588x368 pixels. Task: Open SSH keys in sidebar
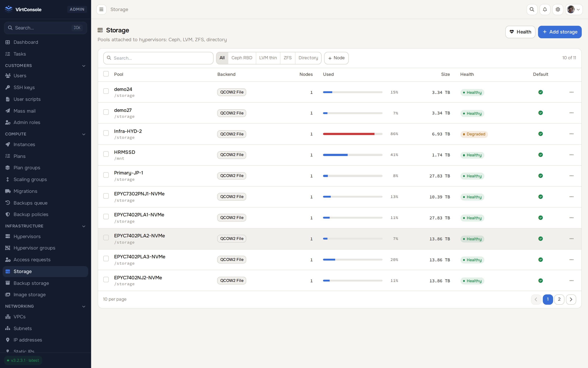point(45,87)
